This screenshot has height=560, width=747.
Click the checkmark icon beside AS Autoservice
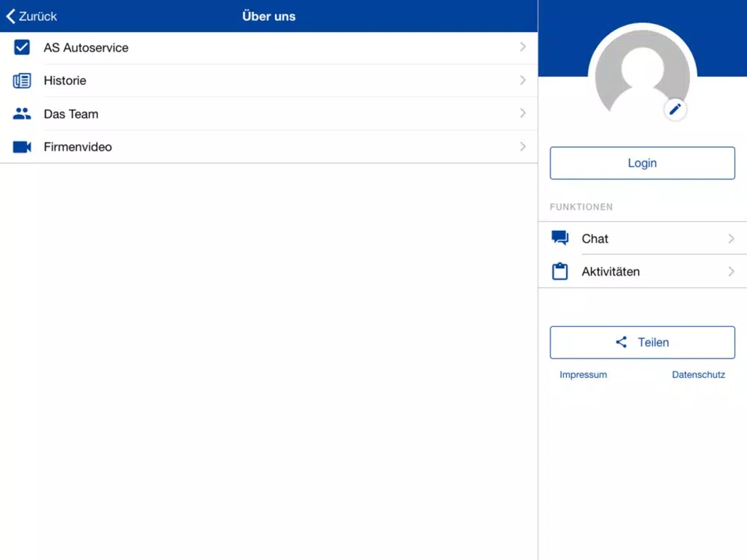(x=22, y=48)
